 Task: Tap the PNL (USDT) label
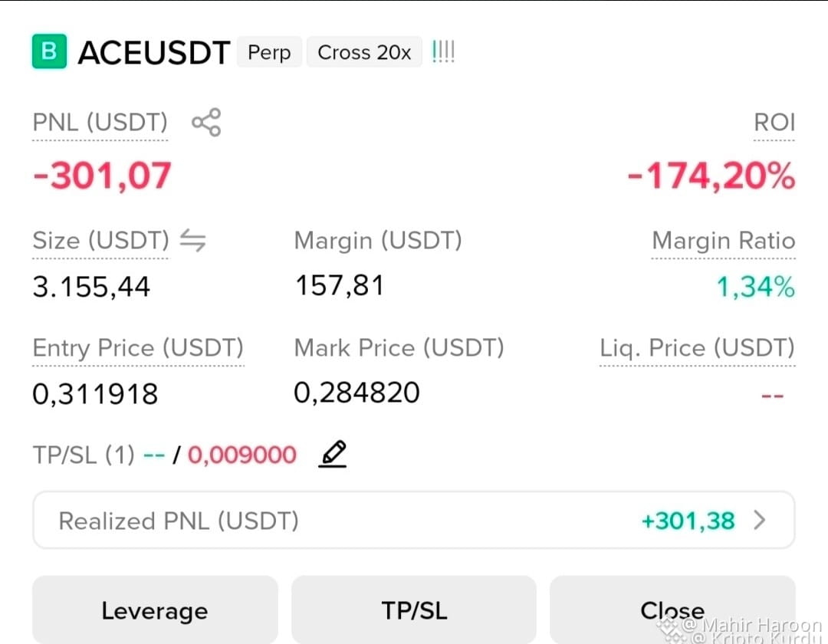click(x=100, y=123)
